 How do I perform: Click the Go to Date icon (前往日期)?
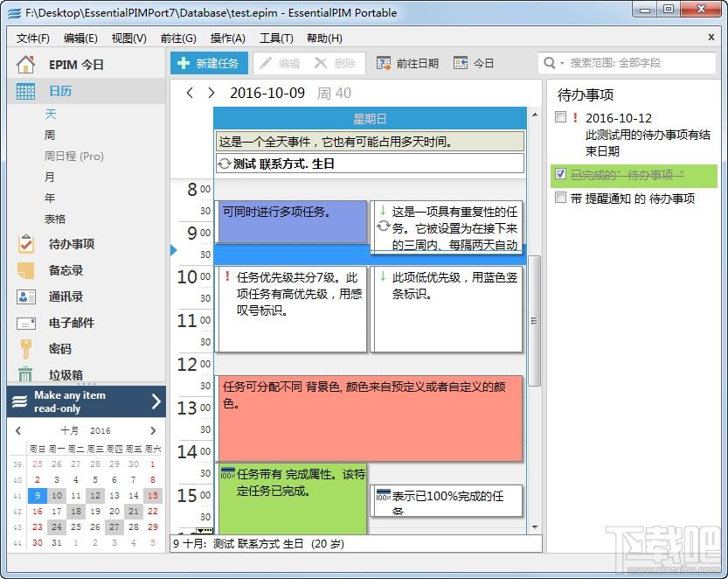coord(384,63)
